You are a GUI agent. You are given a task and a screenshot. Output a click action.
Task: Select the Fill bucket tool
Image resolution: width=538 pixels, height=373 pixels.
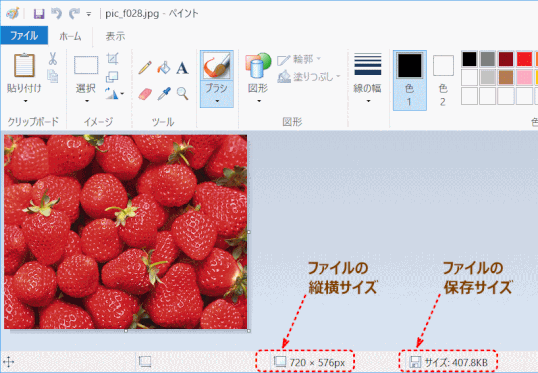[164, 68]
